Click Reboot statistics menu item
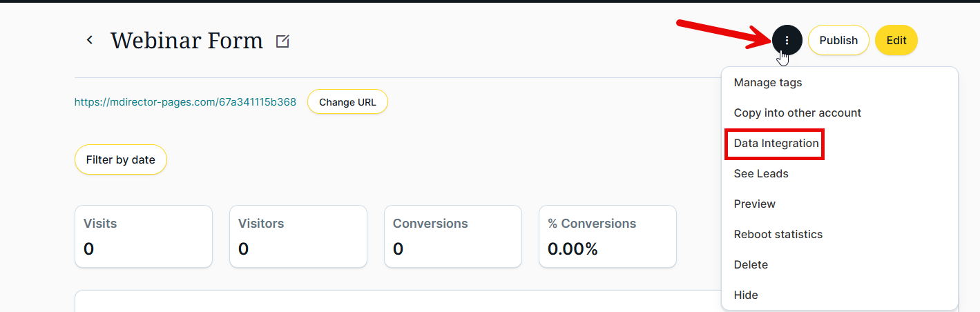The height and width of the screenshot is (312, 980). tap(778, 234)
